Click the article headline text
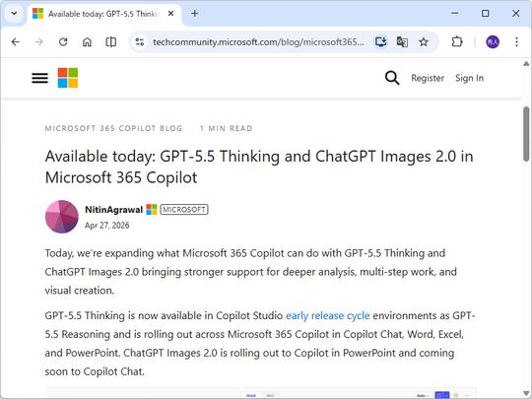The height and width of the screenshot is (399, 532). pyautogui.click(x=259, y=166)
